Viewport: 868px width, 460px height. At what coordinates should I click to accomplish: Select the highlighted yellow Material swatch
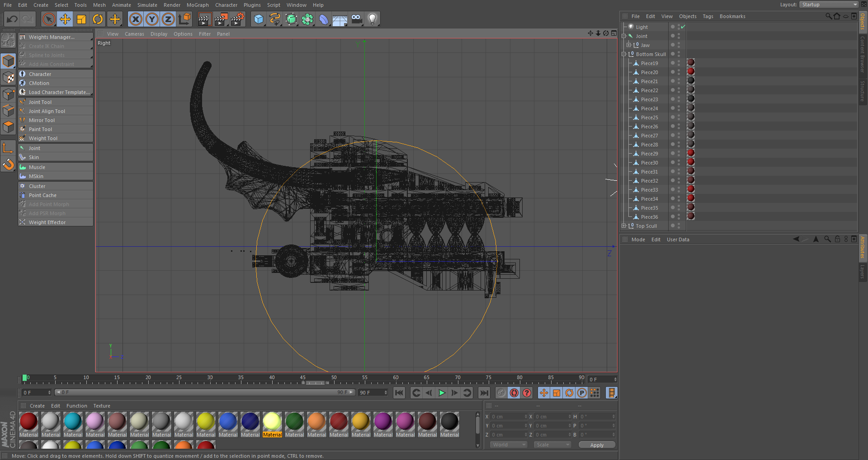[x=272, y=424]
